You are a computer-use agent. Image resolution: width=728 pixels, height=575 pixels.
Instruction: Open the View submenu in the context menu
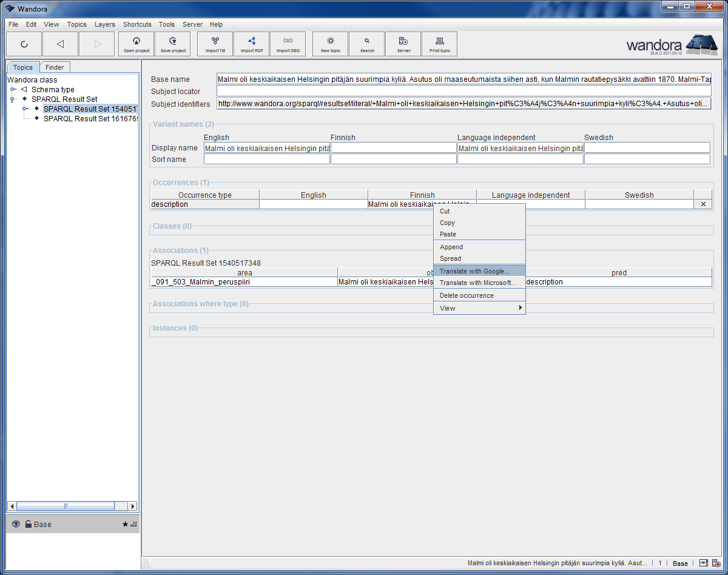pyautogui.click(x=479, y=308)
